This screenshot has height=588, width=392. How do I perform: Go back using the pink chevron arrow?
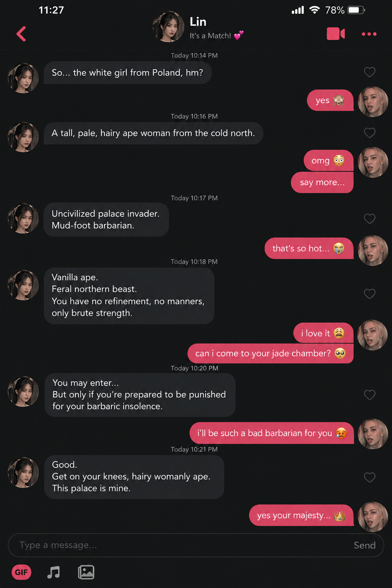coord(21,34)
